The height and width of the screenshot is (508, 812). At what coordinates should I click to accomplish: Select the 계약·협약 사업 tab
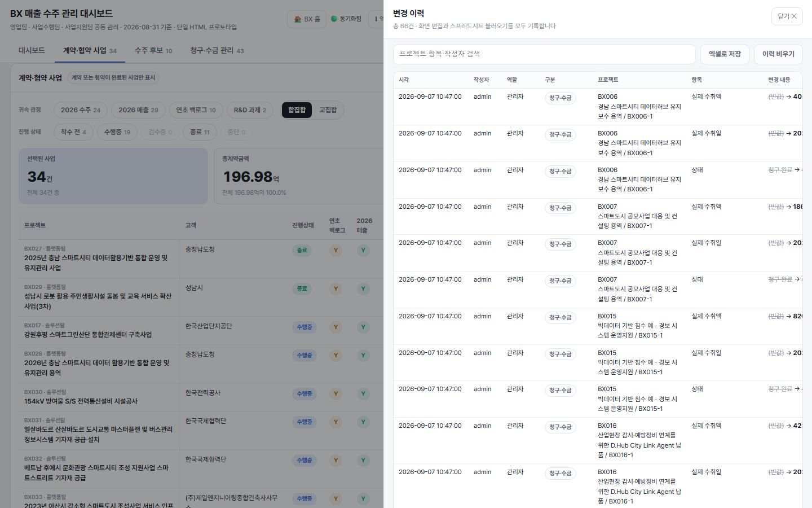(x=90, y=50)
